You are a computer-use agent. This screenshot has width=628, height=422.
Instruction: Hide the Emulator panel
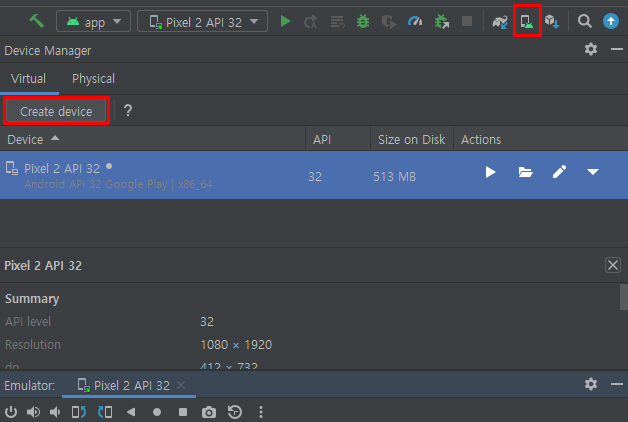[617, 384]
